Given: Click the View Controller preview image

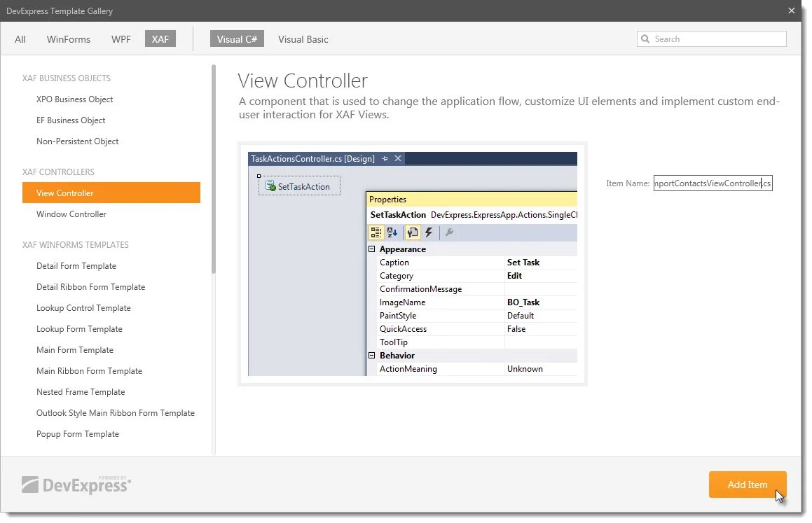Looking at the screenshot, I should coord(412,264).
